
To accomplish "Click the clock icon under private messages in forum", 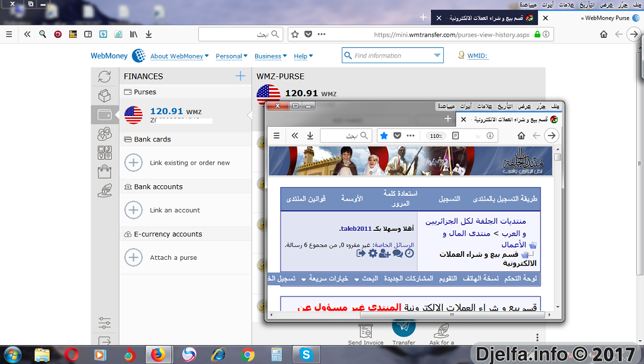I will pyautogui.click(x=410, y=253).
